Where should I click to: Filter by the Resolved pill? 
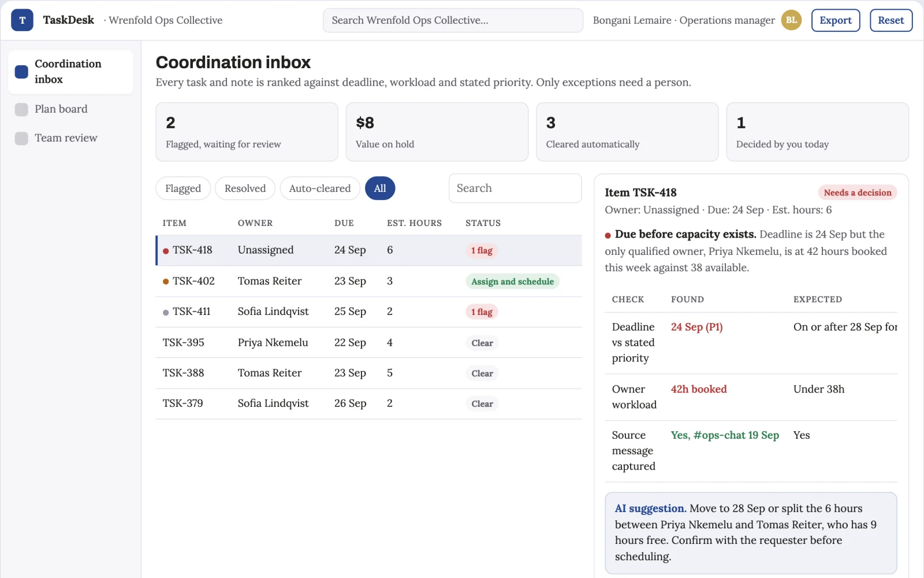[245, 188]
